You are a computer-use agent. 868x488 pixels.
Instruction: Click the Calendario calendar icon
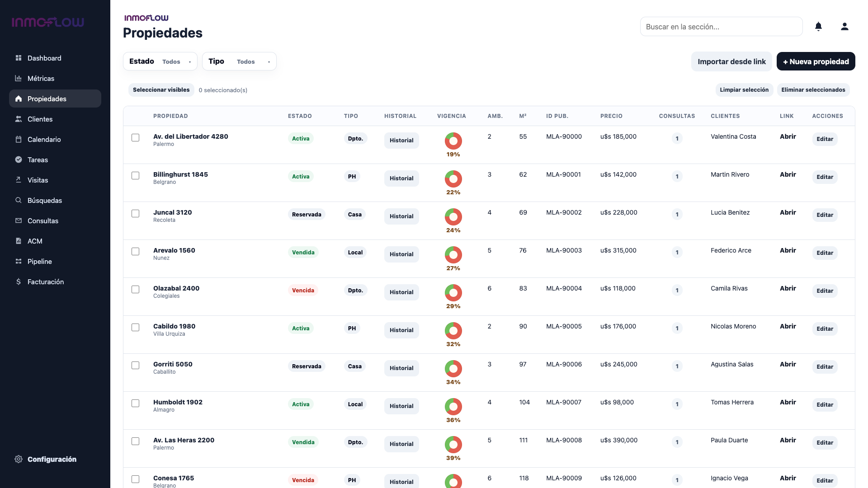coord(19,139)
